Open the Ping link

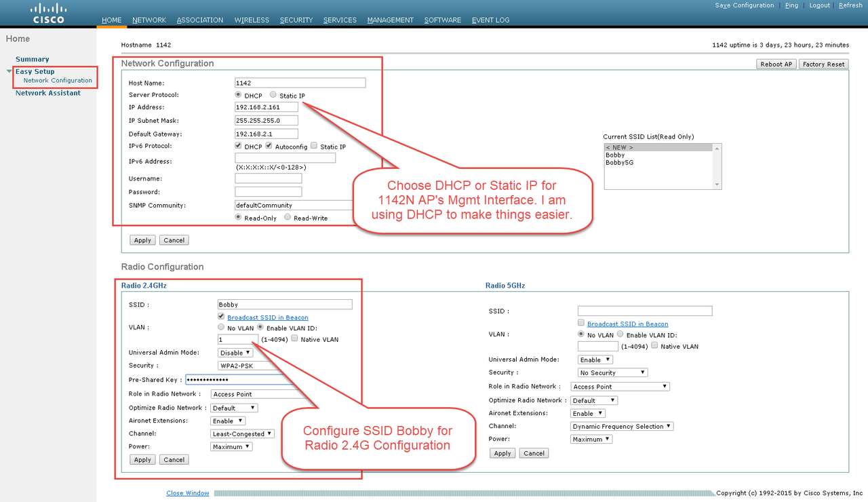coord(791,5)
